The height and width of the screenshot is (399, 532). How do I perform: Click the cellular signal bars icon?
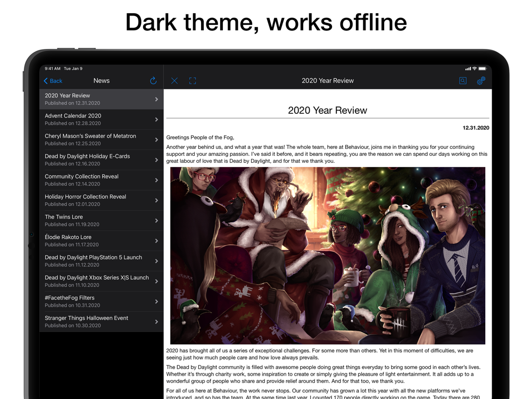tap(468, 69)
